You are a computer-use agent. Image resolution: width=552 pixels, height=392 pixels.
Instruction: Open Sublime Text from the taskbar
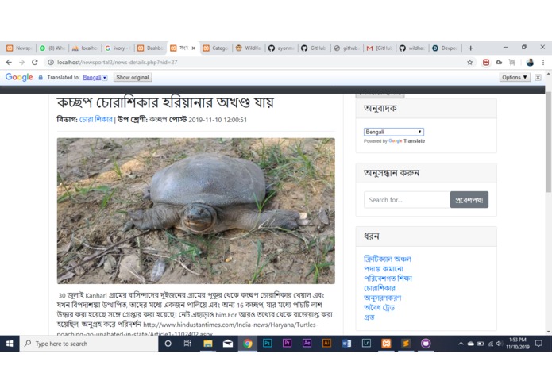[406, 343]
